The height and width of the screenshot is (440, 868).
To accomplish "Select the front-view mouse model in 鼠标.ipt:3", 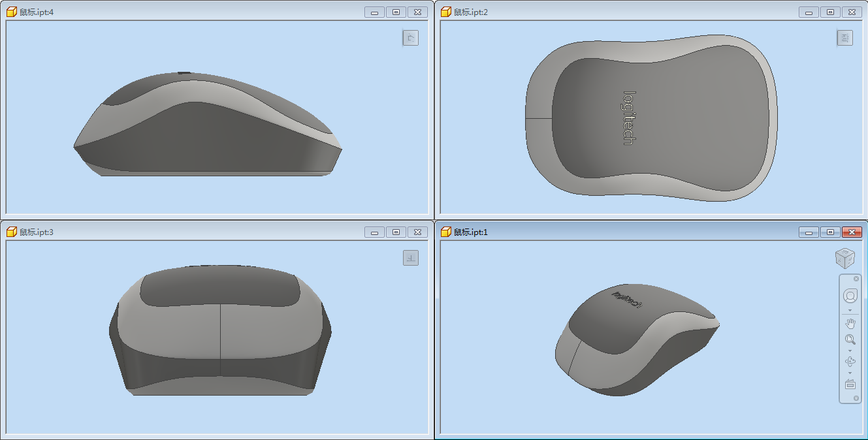I will [220, 330].
